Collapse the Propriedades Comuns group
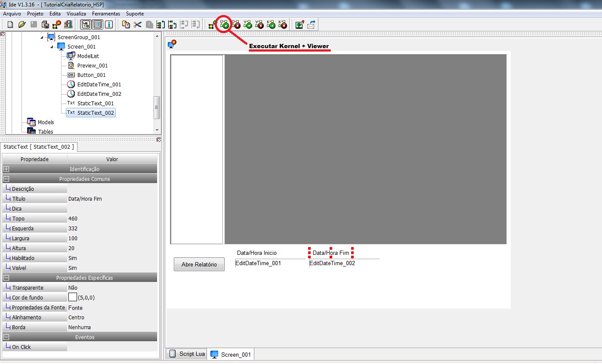Viewport: 602px width, 364px height. [6, 179]
